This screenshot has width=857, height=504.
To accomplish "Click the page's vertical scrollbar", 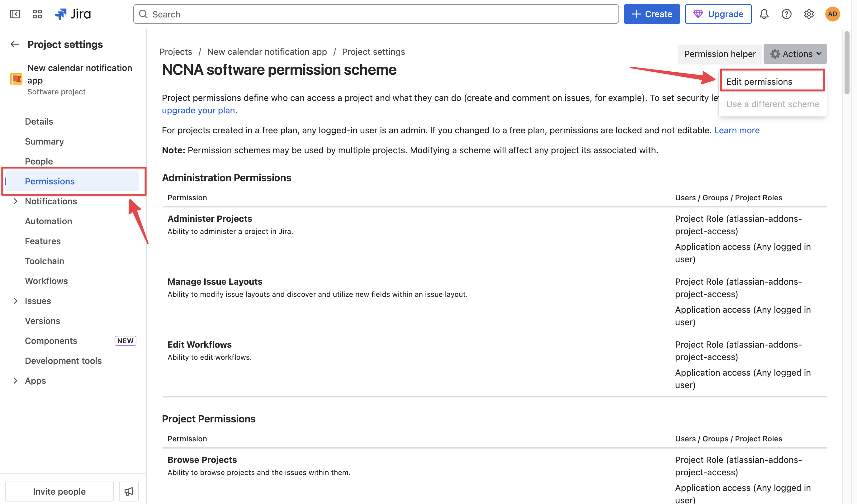I will (x=846, y=63).
